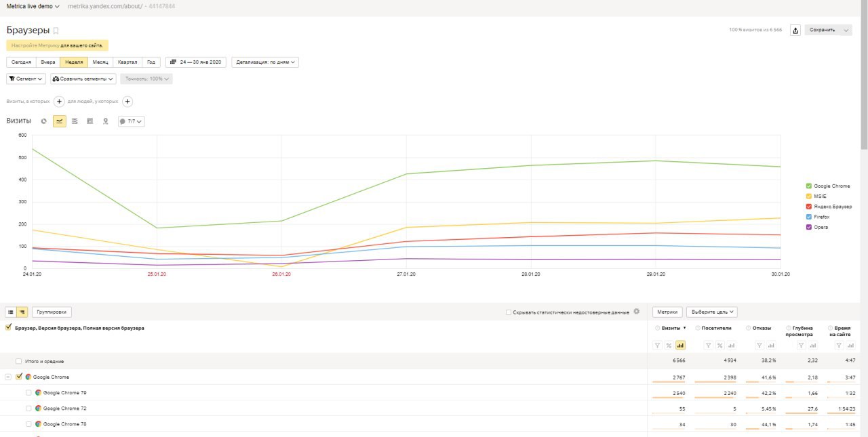868x437 pixels.
Task: Open the для вашего сайта link
Action: pyautogui.click(x=81, y=45)
